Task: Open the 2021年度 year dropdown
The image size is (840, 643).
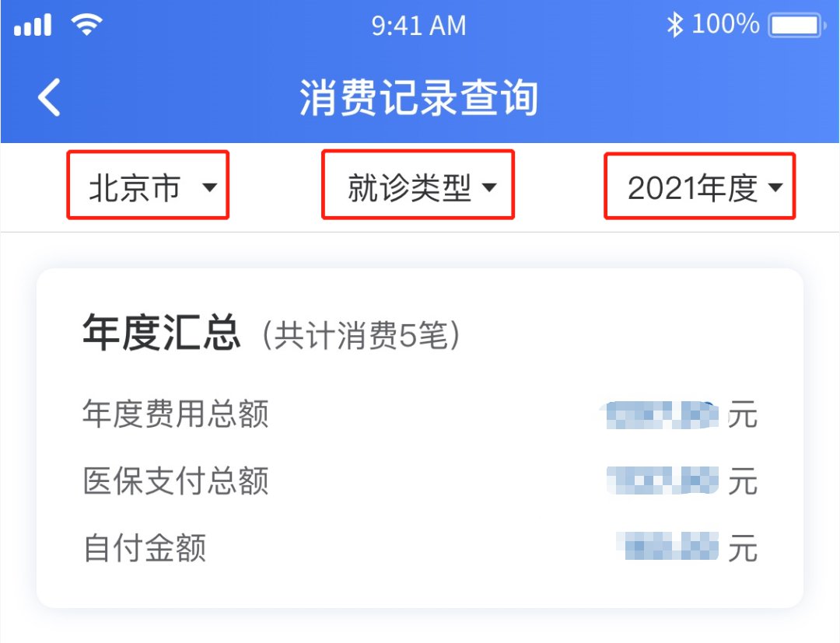Action: click(x=699, y=187)
